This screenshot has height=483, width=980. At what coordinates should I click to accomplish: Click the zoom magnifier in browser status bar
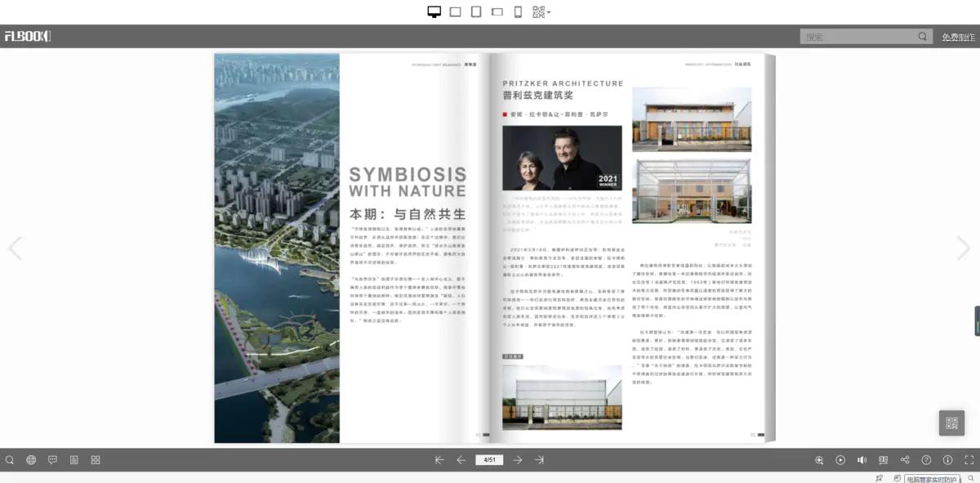(971, 478)
